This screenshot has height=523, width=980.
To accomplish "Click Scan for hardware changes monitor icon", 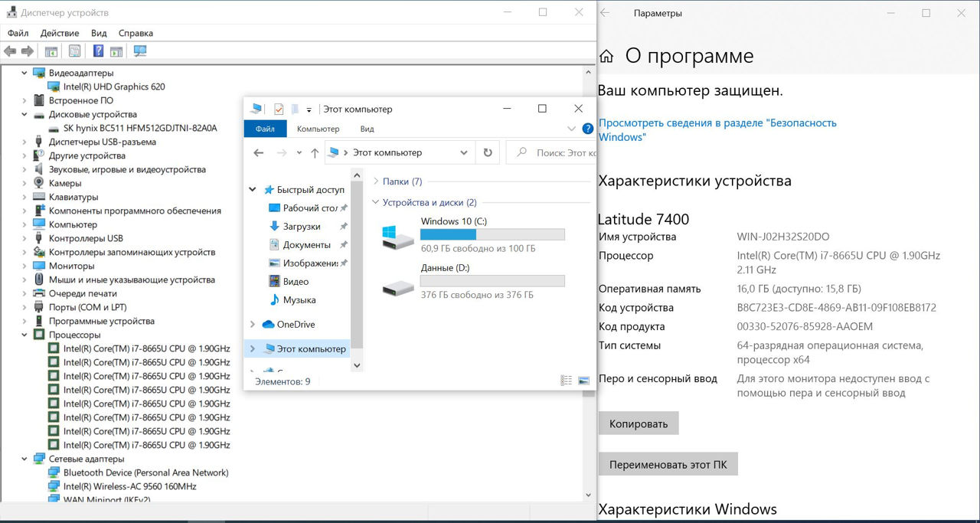I will click(140, 51).
